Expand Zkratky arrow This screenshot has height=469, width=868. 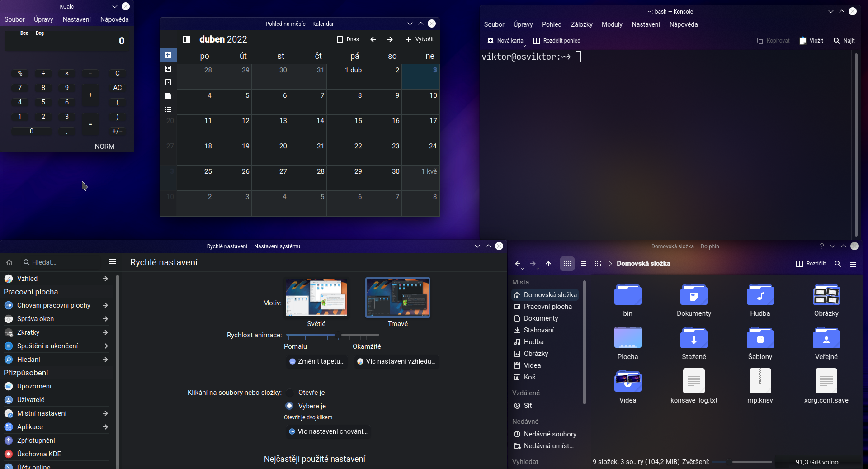point(105,332)
